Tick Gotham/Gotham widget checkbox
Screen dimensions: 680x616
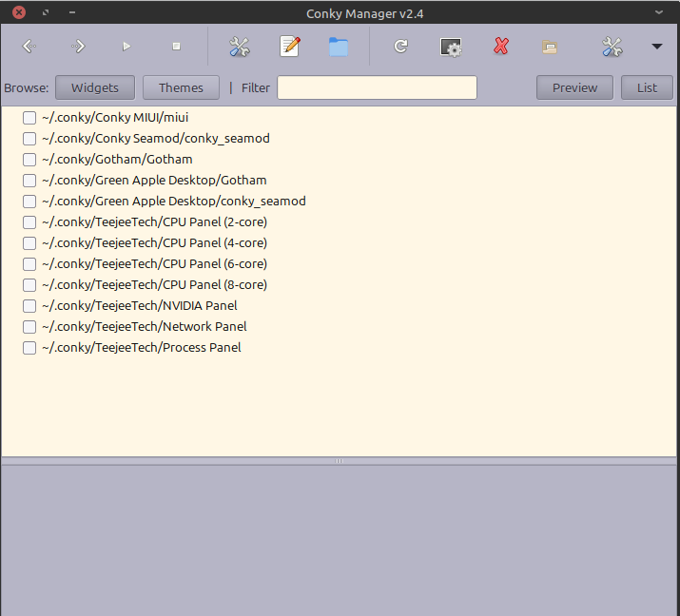(x=29, y=159)
